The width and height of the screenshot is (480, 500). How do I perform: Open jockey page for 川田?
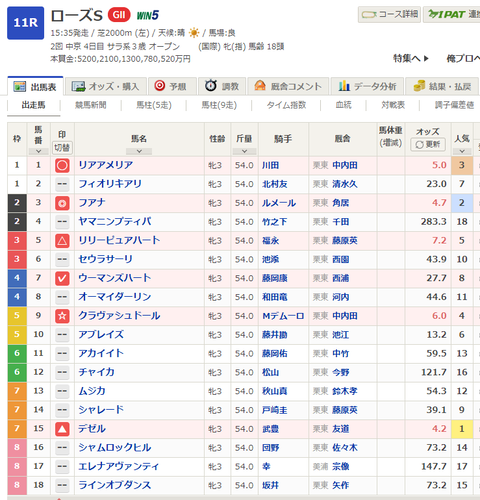coord(270,165)
